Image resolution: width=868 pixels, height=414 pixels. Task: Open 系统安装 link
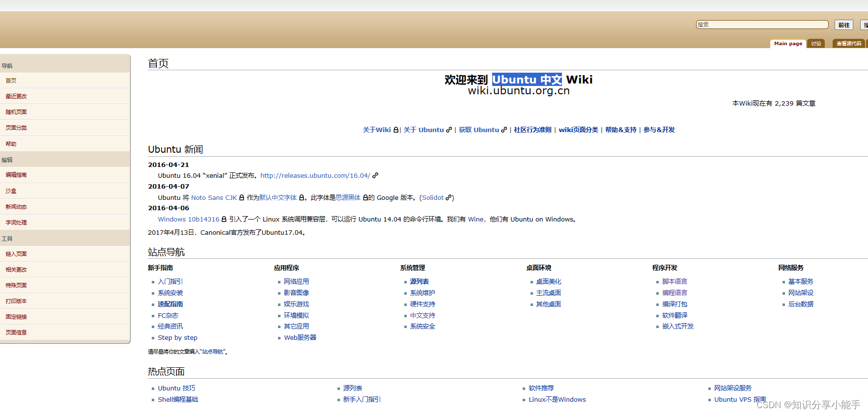coord(170,293)
